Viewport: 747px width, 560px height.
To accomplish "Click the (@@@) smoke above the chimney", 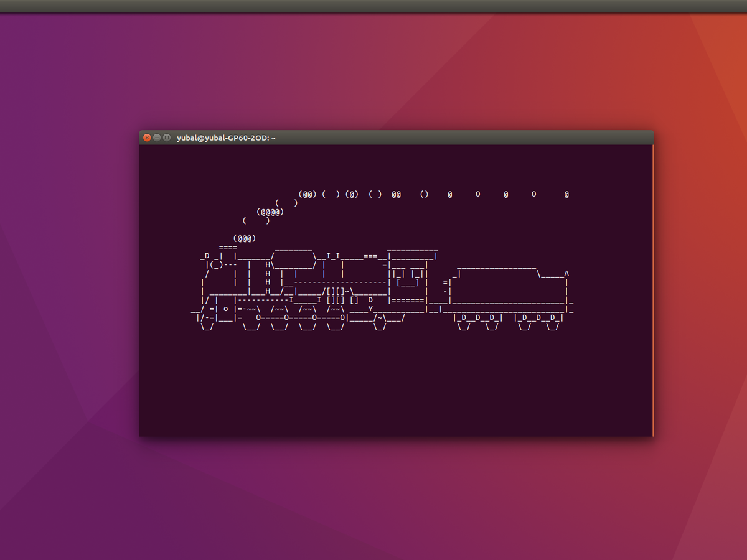I will click(245, 238).
